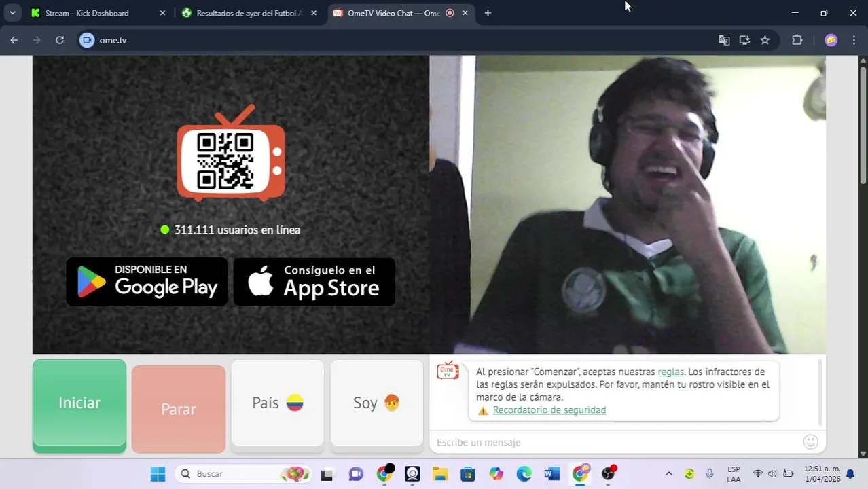Open the webcam app taskbar icon

click(412, 474)
